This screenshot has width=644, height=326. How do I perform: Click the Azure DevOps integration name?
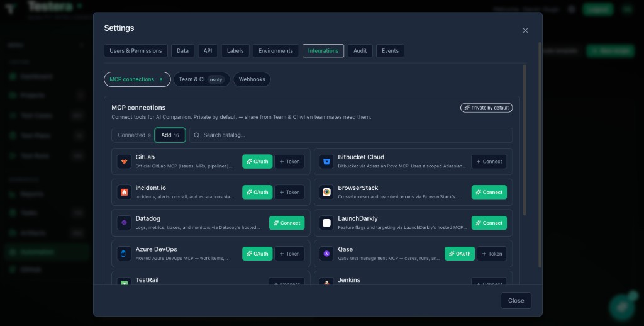point(157,250)
